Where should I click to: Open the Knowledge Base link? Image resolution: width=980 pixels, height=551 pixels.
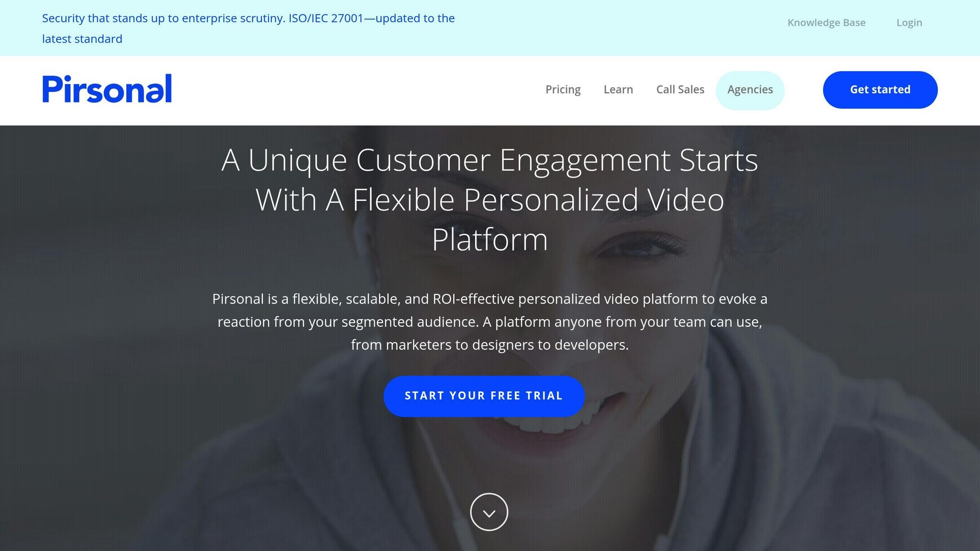[x=826, y=22]
